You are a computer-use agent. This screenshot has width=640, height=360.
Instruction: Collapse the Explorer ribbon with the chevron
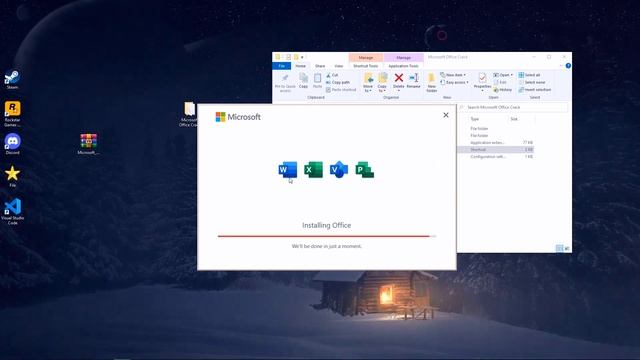click(x=561, y=66)
